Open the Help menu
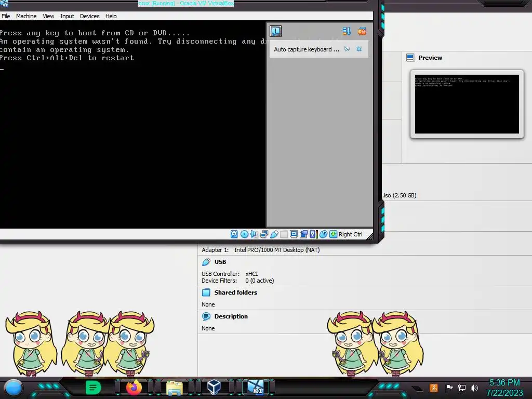 tap(111, 16)
